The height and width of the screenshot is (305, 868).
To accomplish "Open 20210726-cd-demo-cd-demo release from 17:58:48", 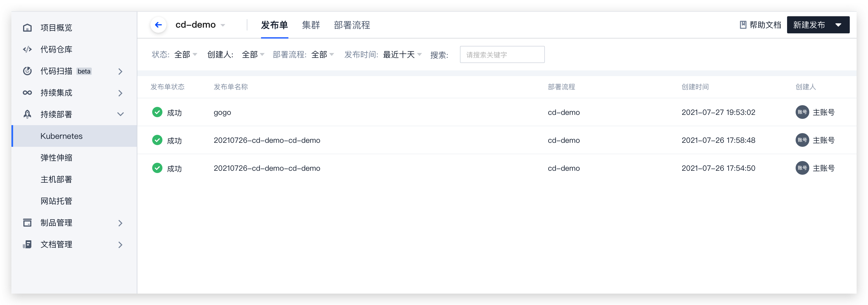I will click(x=267, y=140).
